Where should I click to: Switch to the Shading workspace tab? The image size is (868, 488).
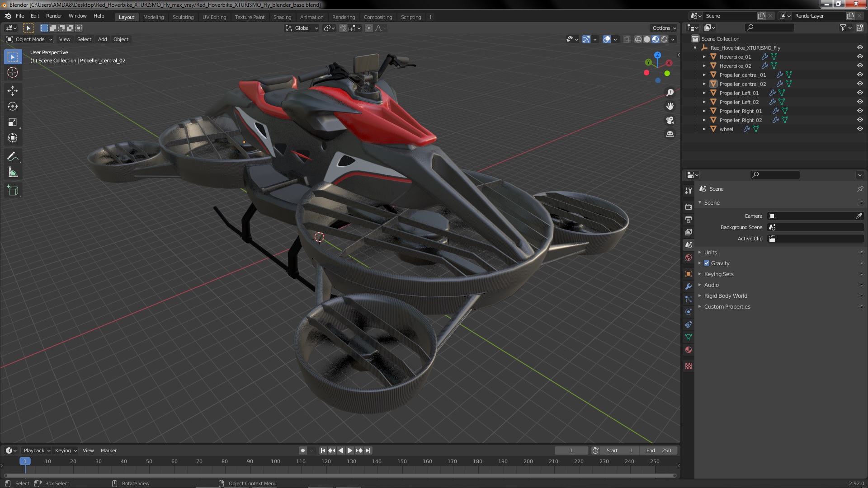pyautogui.click(x=282, y=17)
